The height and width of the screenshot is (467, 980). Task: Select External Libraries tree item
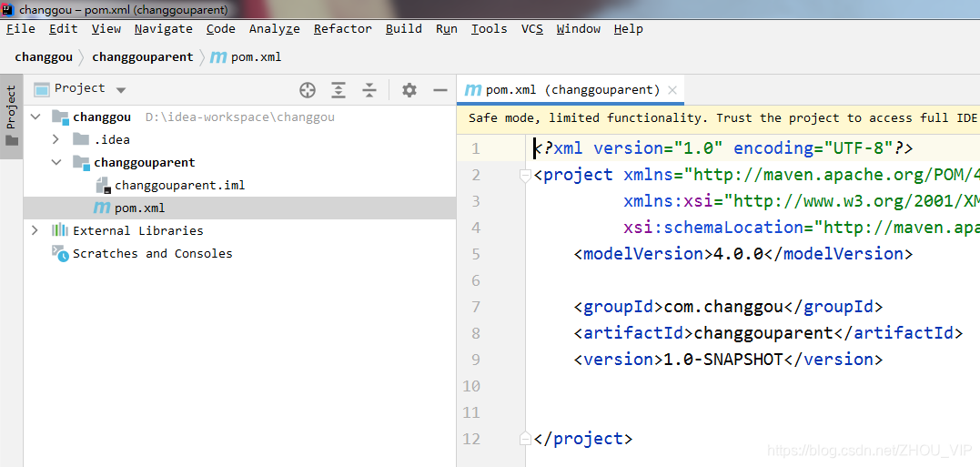coord(138,230)
